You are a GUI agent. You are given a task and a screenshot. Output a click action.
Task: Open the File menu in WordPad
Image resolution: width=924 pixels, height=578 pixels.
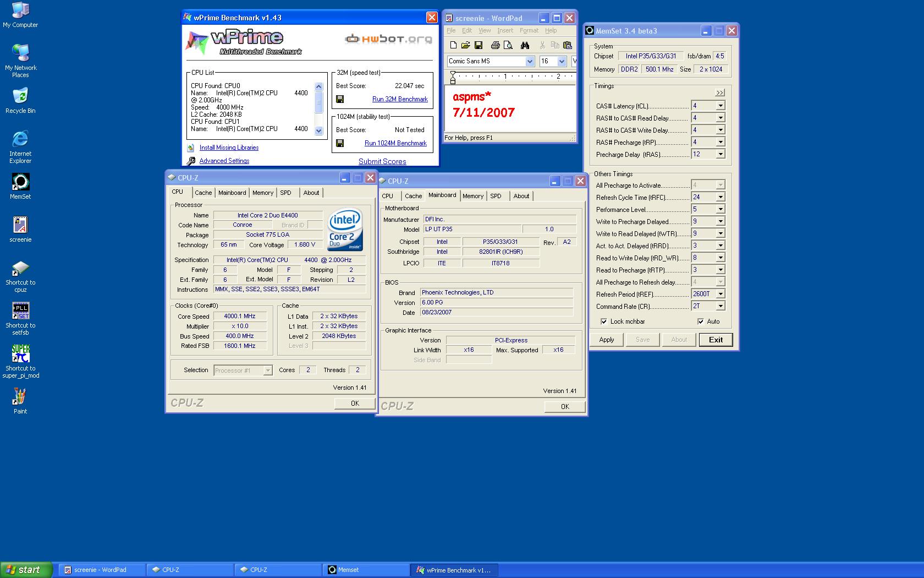click(451, 30)
